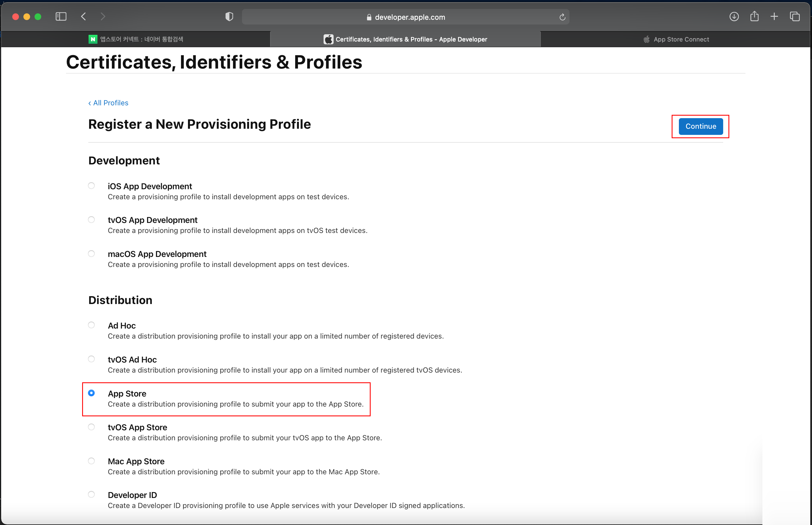This screenshot has height=525, width=812.
Task: Click the lock icon in the address bar
Action: pos(369,17)
